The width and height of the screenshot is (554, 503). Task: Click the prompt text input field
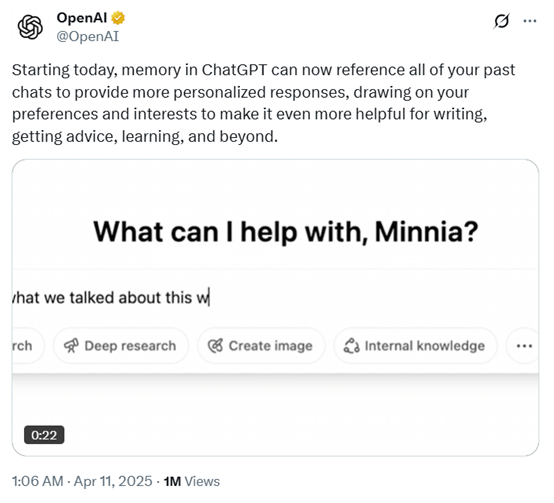(275, 297)
